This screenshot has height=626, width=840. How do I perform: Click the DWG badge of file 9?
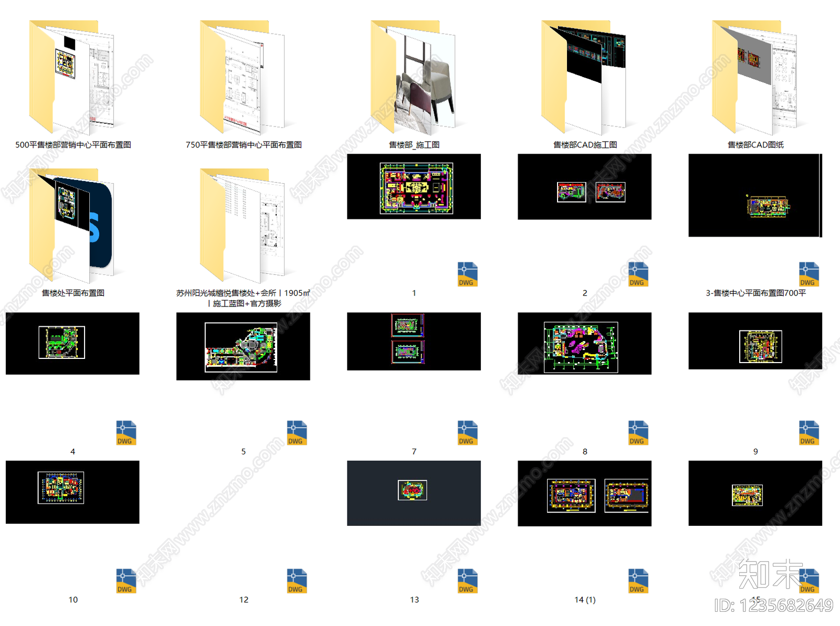[809, 433]
